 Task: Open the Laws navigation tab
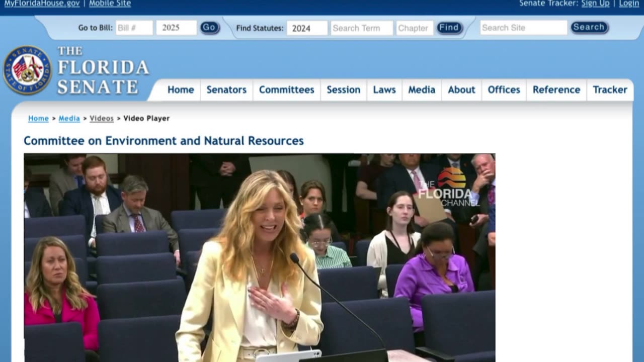tap(384, 89)
